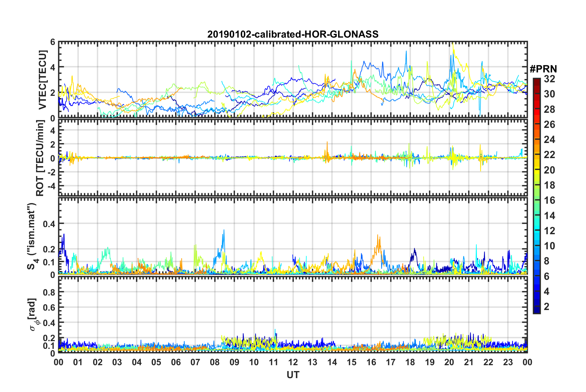Viewport: 586px width, 392px height.
Task: Click x-axis tick label 09
Action: tap(234, 362)
